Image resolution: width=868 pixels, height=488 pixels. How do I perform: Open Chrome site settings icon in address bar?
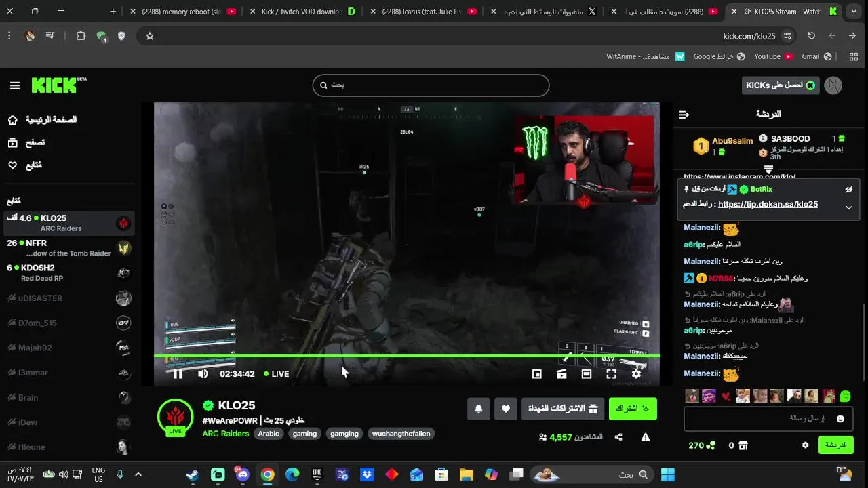pos(787,36)
